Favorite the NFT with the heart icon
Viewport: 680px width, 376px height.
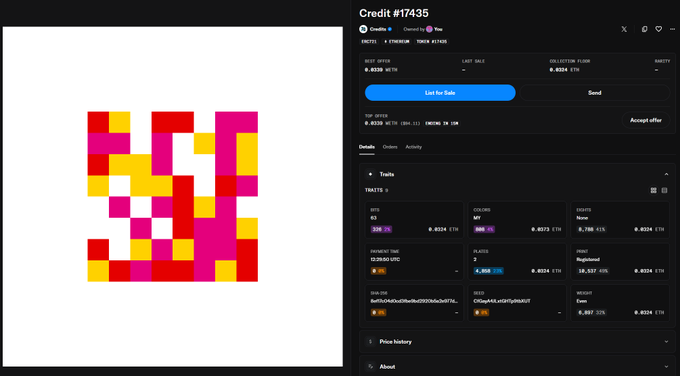click(658, 29)
